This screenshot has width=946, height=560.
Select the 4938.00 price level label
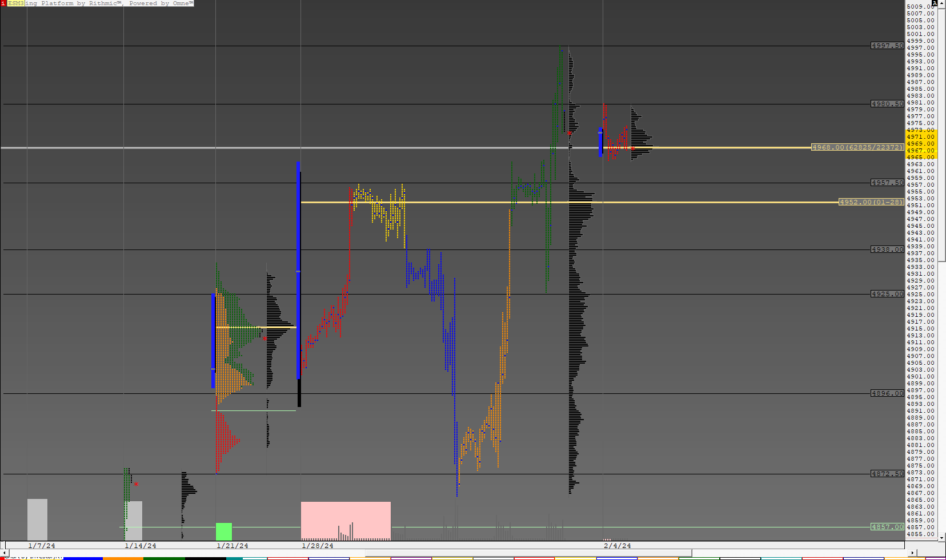[887, 249]
